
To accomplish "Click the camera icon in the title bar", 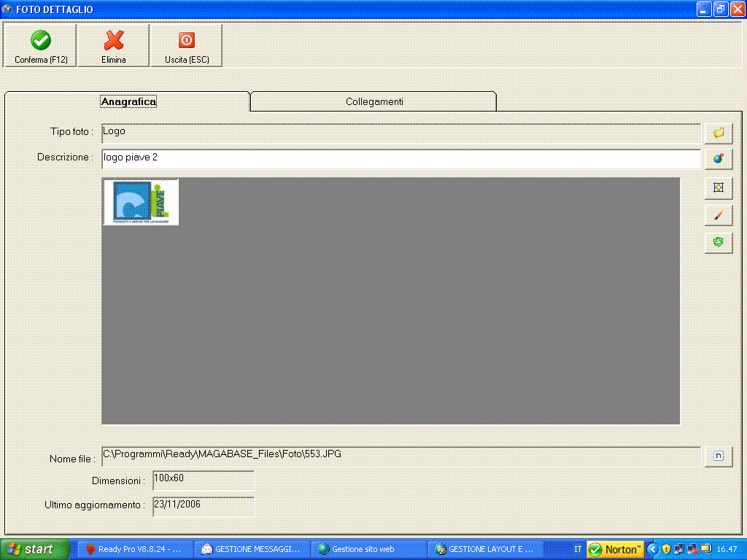I will (7, 9).
